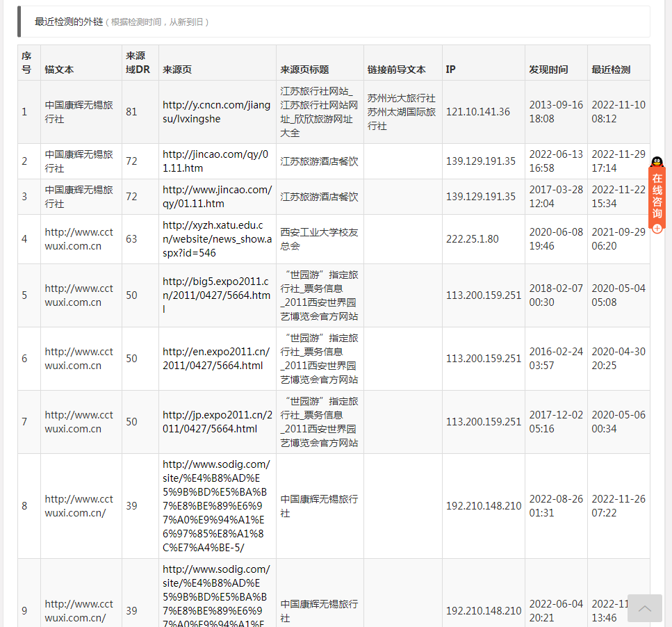672x627 pixels.
Task: Expand the 在线咨询 widget with the plus icon
Action: click(x=657, y=229)
